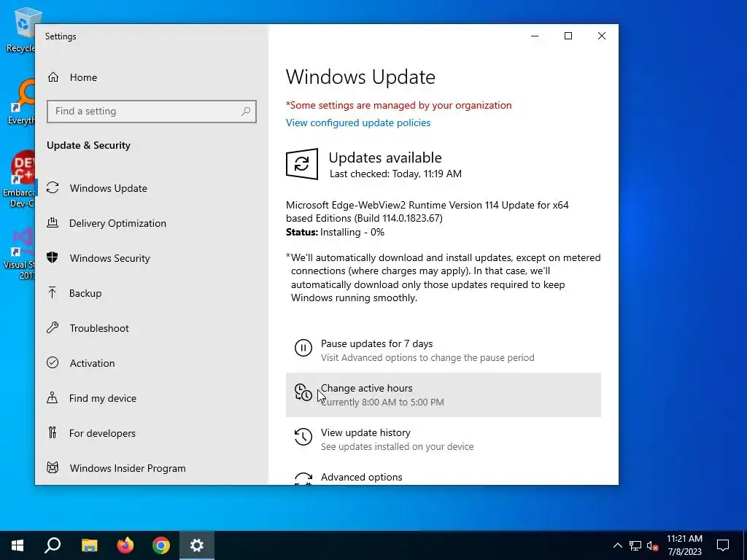The width and height of the screenshot is (747, 560).
Task: Minimize the Settings window
Action: pyautogui.click(x=535, y=36)
